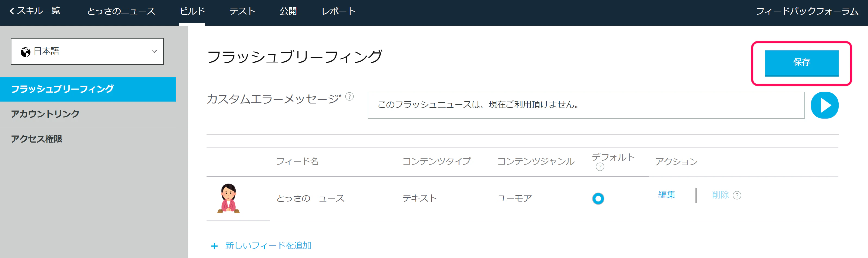
Task: Switch to the 公開 tab
Action: pos(288,11)
